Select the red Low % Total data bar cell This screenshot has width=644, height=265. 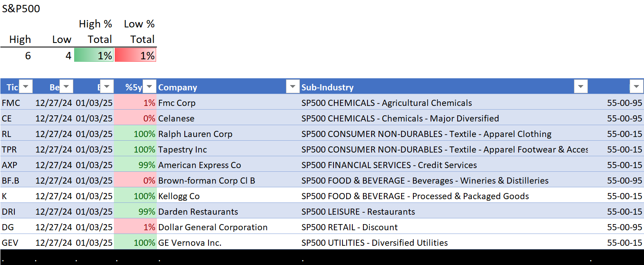[136, 55]
